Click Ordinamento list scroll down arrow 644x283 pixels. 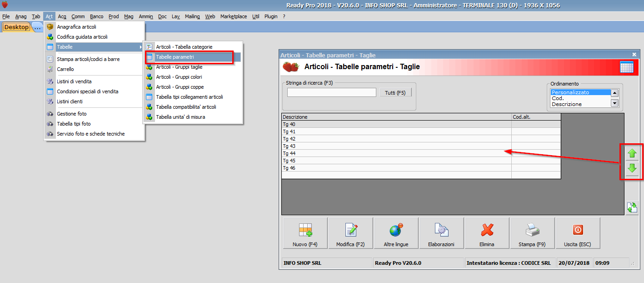click(615, 103)
